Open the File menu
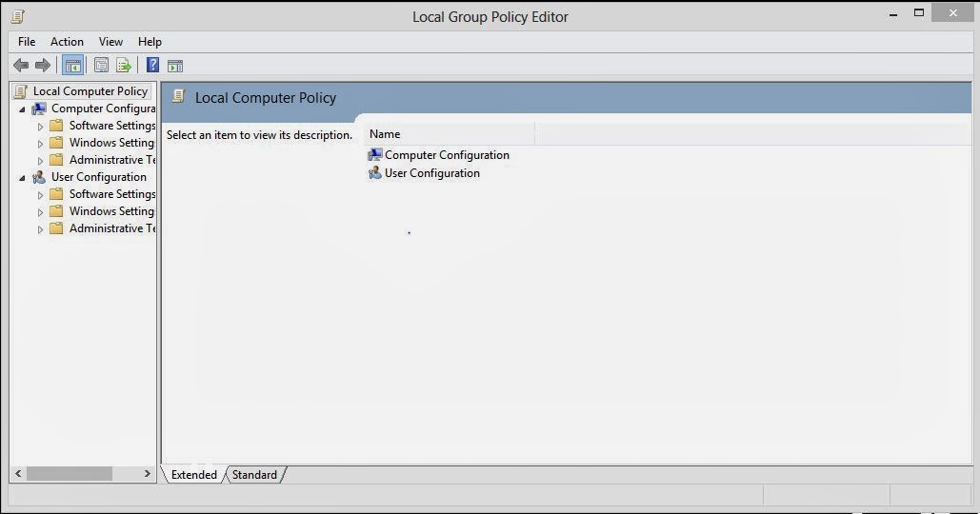This screenshot has width=980, height=514. [27, 42]
